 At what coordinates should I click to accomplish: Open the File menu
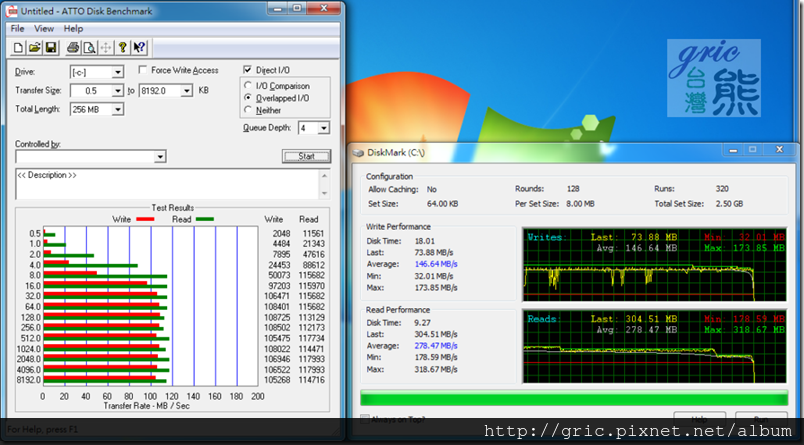[17, 29]
